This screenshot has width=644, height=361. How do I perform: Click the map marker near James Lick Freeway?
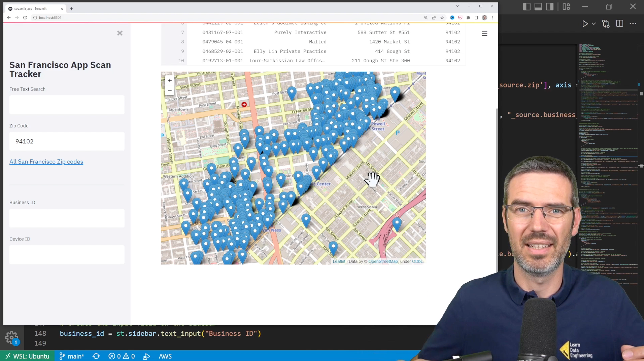click(x=397, y=224)
